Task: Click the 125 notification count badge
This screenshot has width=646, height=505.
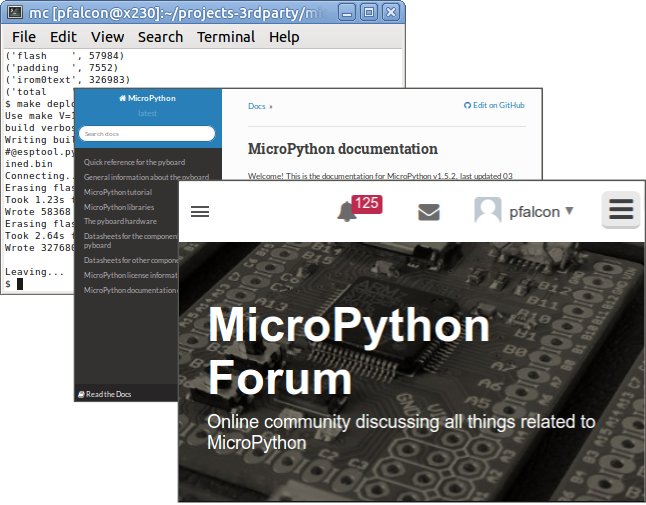Action: (367, 203)
